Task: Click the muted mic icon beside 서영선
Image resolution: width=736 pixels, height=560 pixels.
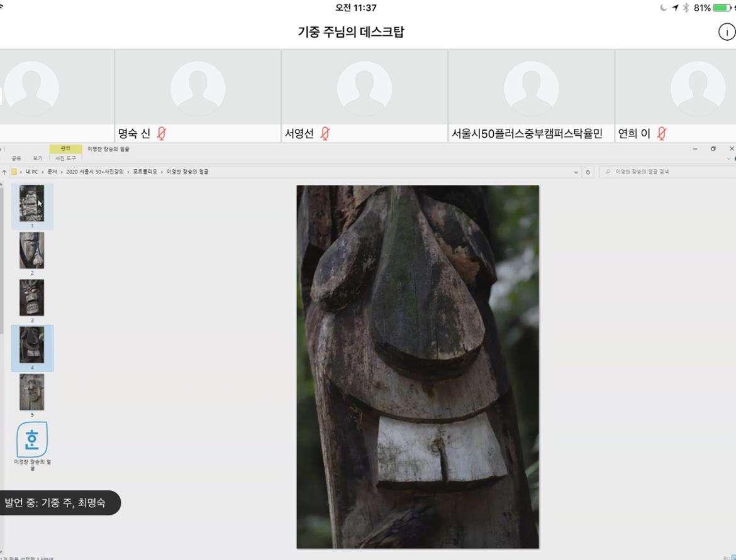Action: point(325,133)
